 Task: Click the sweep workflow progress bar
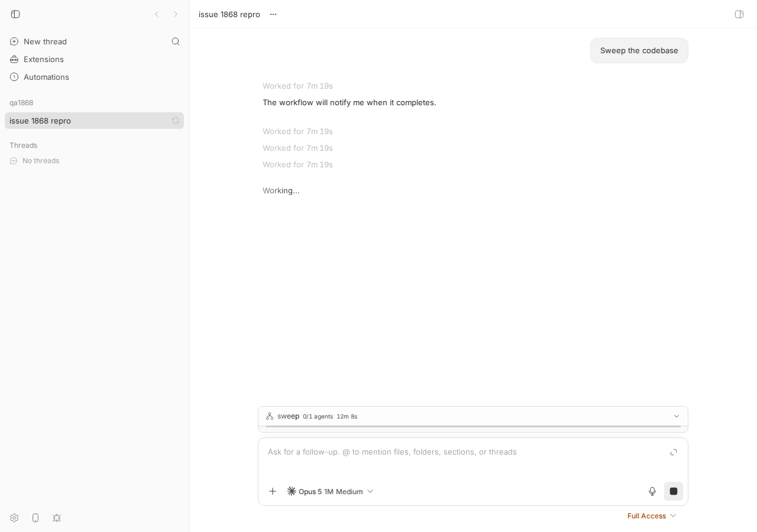473,426
